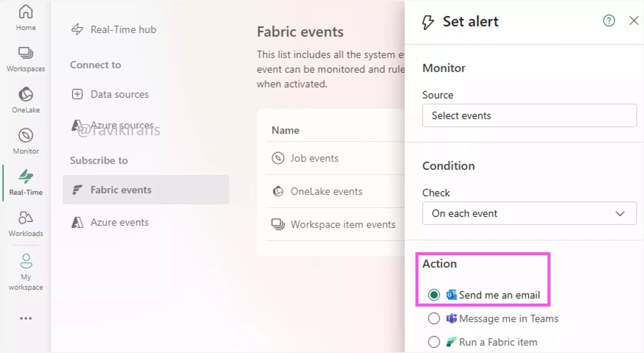Click the Real-Time hub lightning icon
The image size is (644, 353).
(x=77, y=29)
